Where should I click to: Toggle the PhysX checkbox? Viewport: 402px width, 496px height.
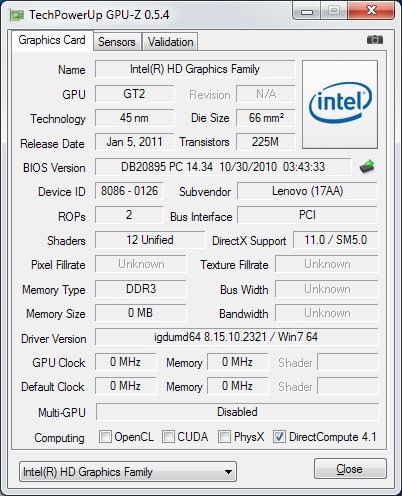pos(224,436)
